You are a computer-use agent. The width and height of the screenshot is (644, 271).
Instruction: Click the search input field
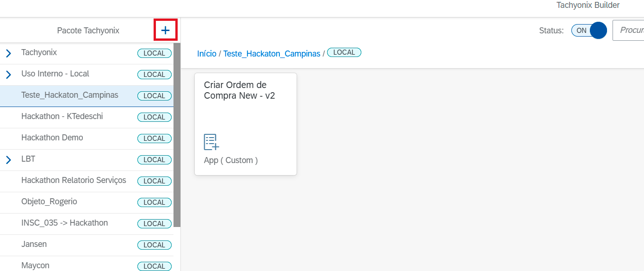tap(629, 31)
